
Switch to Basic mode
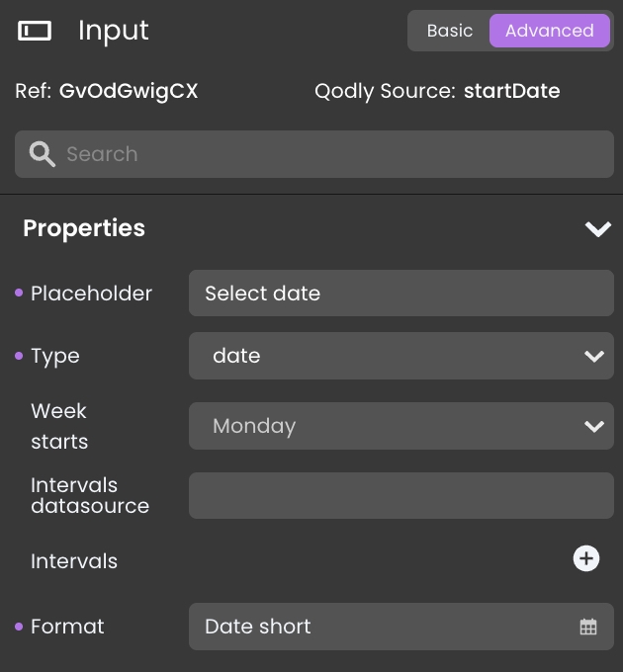coord(450,31)
